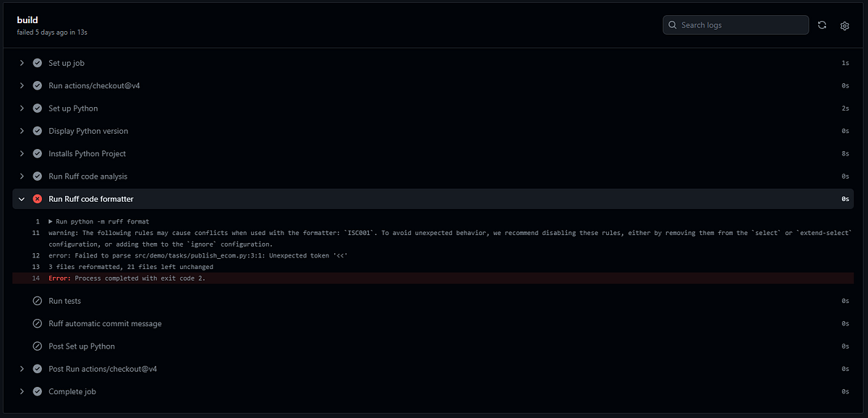Image resolution: width=868 pixels, height=418 pixels.
Task: Click the success icon next to Complete job
Action: (37, 391)
